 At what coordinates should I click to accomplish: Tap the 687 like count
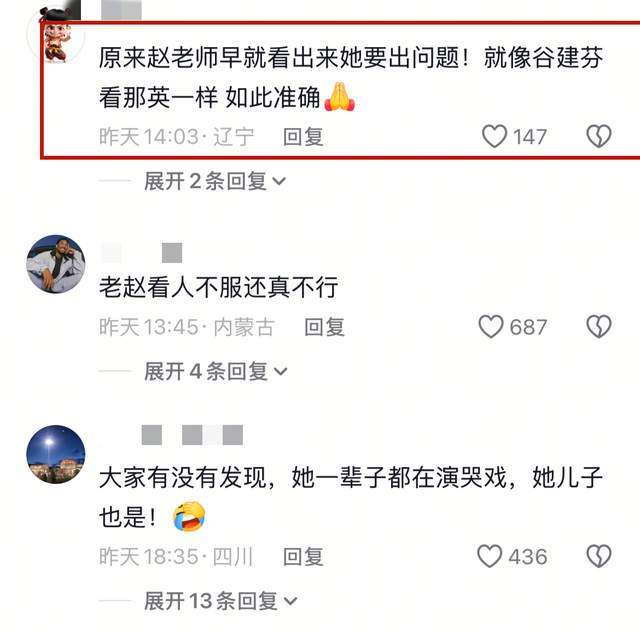click(528, 327)
